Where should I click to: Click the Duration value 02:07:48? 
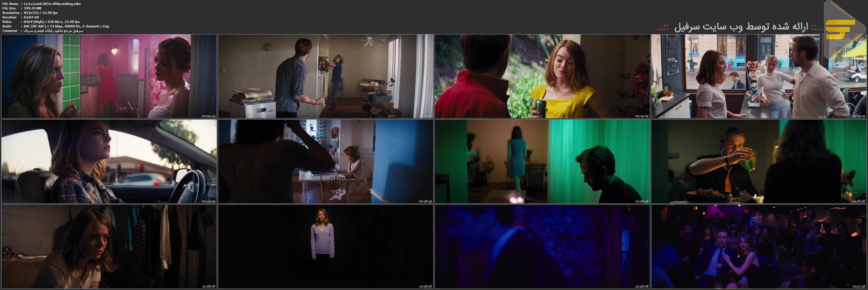pos(31,17)
